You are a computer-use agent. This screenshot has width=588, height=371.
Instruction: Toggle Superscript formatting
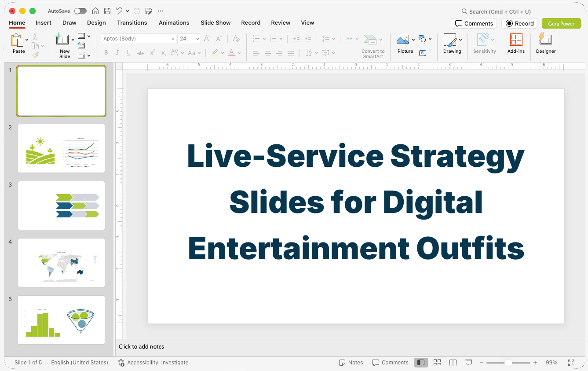point(152,53)
